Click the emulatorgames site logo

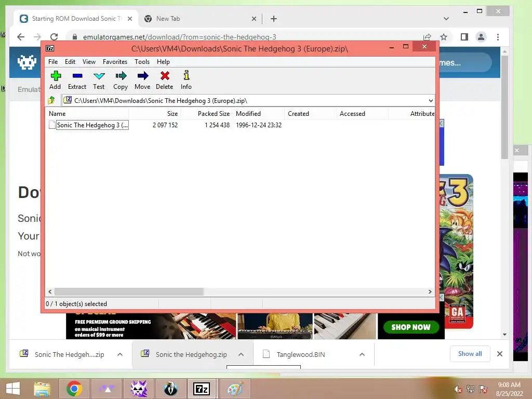27,62
